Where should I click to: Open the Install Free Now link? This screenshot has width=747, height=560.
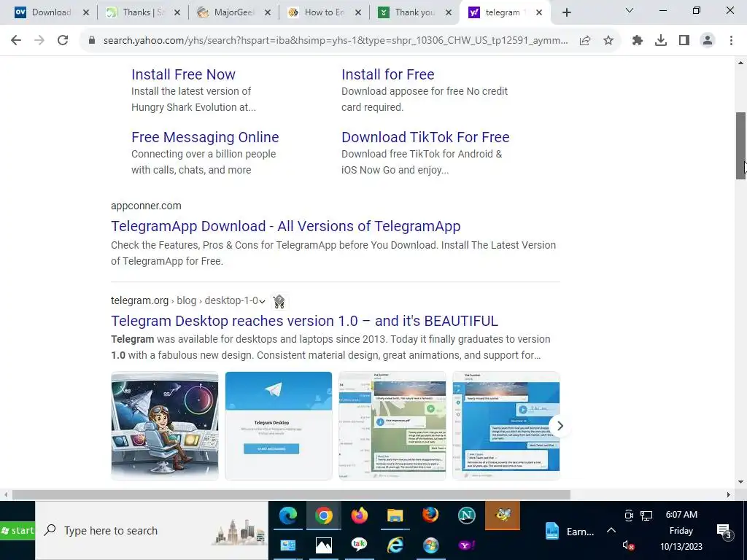click(183, 75)
